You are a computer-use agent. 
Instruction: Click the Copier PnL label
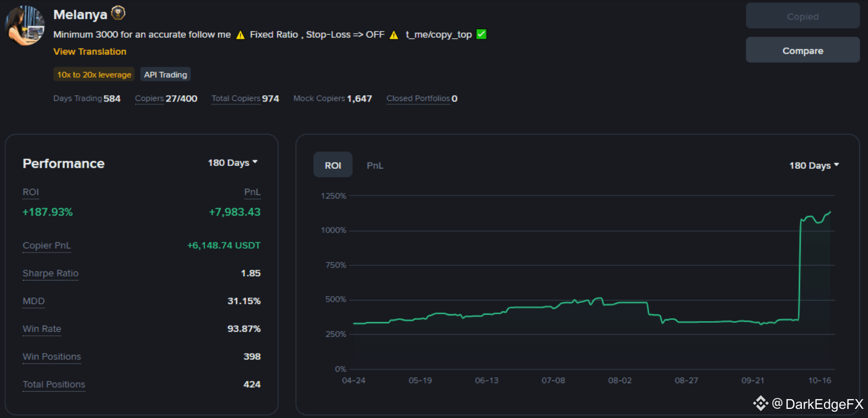[47, 245]
